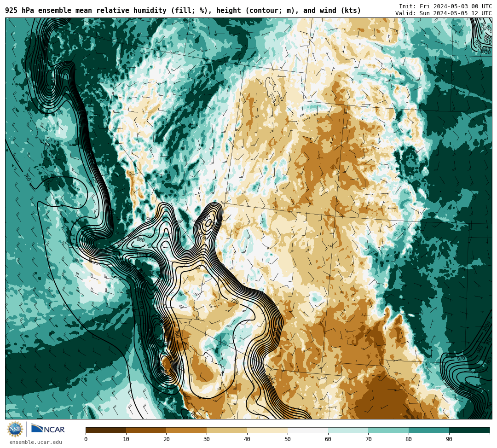This screenshot has height=448, width=497.
Task: Click the colorbar tick label 0
Action: pos(86,439)
